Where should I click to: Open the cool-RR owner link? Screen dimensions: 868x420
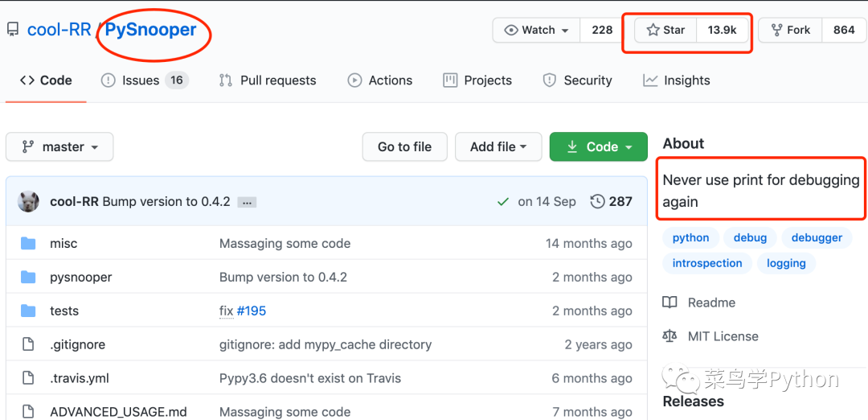pos(59,29)
